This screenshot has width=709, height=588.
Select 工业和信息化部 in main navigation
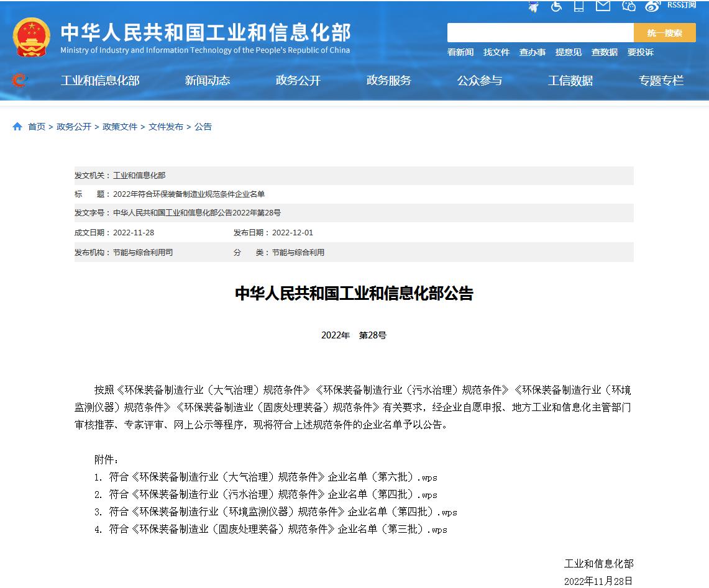pos(100,81)
